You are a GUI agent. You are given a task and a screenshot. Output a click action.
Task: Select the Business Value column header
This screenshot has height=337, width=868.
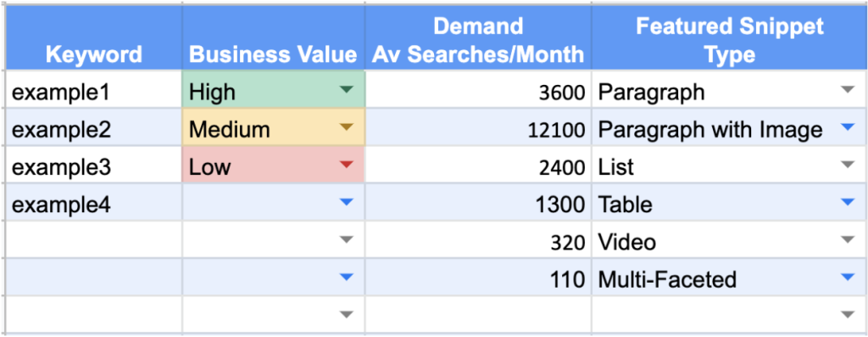point(274,38)
